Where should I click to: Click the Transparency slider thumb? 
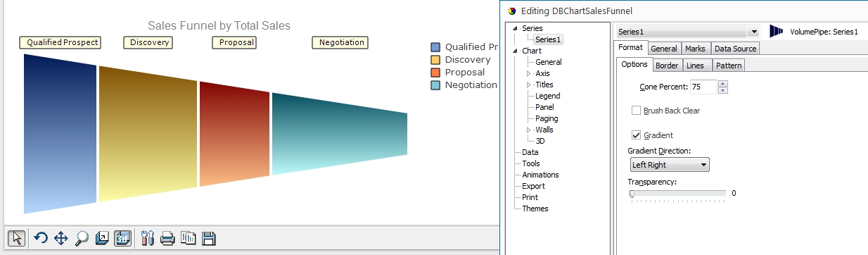[632, 193]
